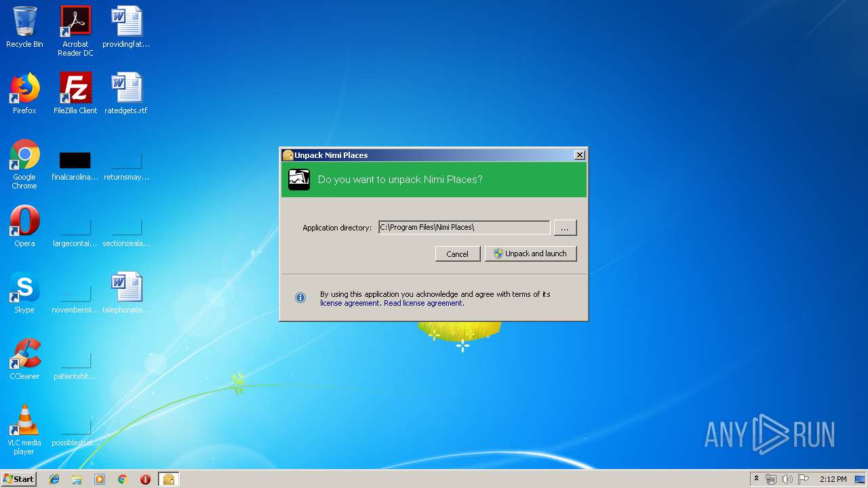Screen dimensions: 868x488
Task: Launch the FileZilla Client shortcut
Action: (x=75, y=94)
